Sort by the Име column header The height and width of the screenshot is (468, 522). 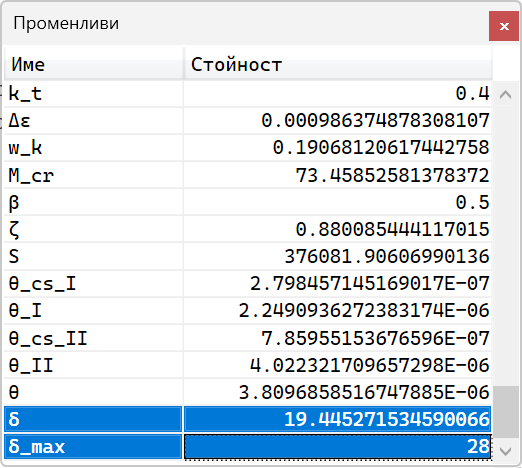[93, 64]
